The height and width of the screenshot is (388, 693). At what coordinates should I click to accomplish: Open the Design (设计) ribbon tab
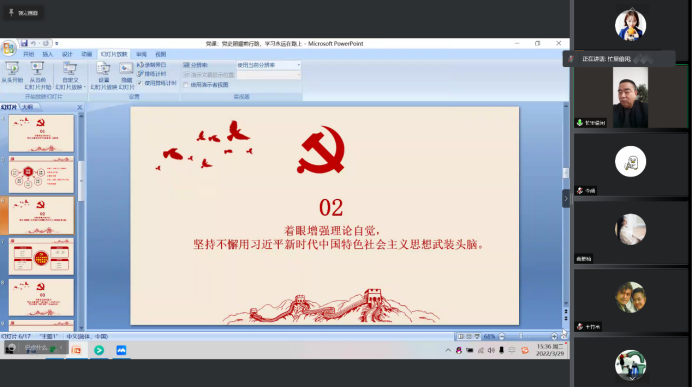point(67,54)
